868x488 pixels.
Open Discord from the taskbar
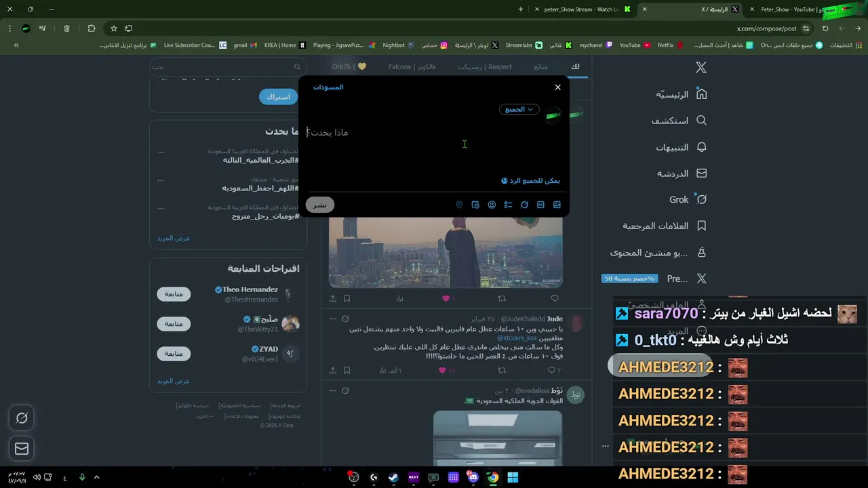(x=473, y=477)
